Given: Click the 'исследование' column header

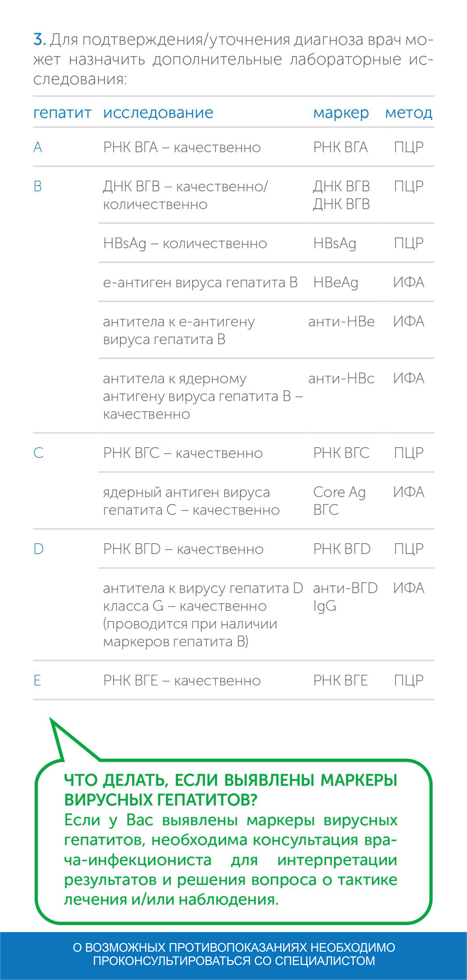Looking at the screenshot, I should coord(158,113).
